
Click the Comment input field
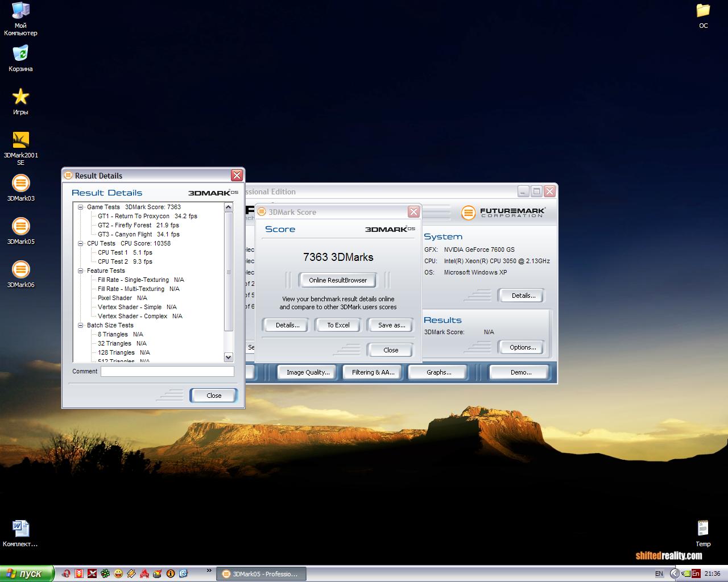tap(167, 371)
